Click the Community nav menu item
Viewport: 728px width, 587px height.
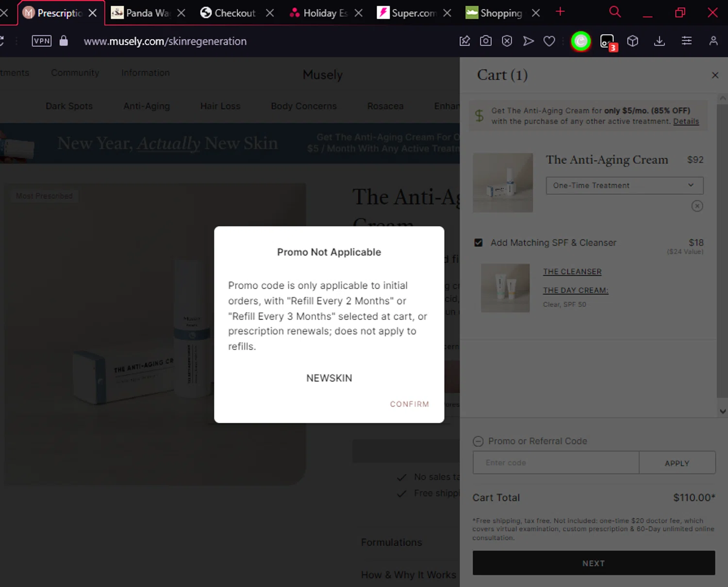tap(75, 73)
